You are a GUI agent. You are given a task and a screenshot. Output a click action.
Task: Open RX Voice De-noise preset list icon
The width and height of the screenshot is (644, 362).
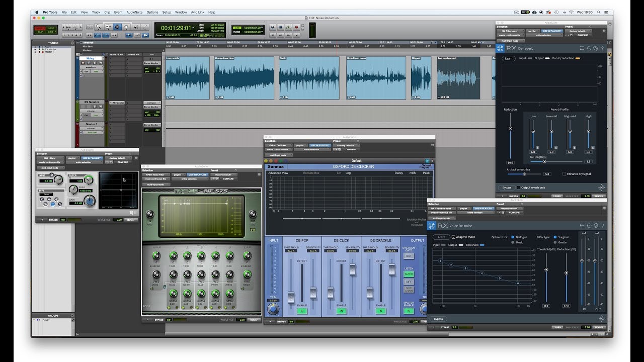tap(582, 226)
